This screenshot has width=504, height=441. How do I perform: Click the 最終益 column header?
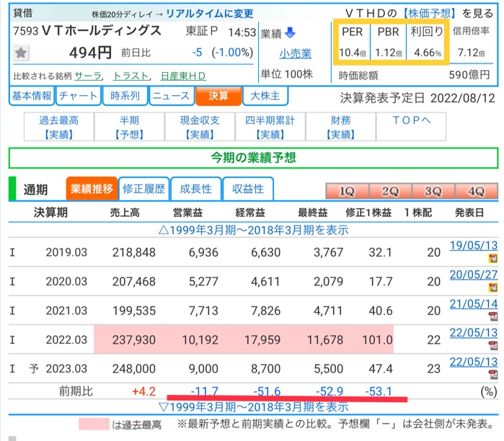(312, 213)
